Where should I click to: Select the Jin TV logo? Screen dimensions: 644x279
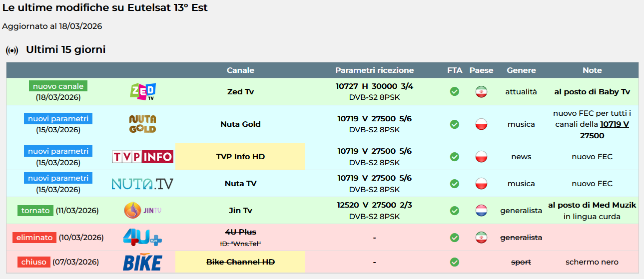pos(142,211)
